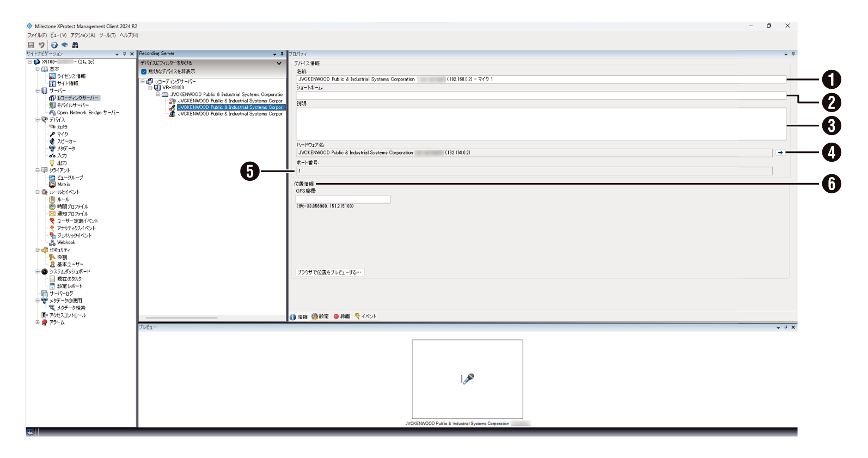Click the Undo icon in the toolbar
The image size is (868, 458).
pyautogui.click(x=41, y=45)
